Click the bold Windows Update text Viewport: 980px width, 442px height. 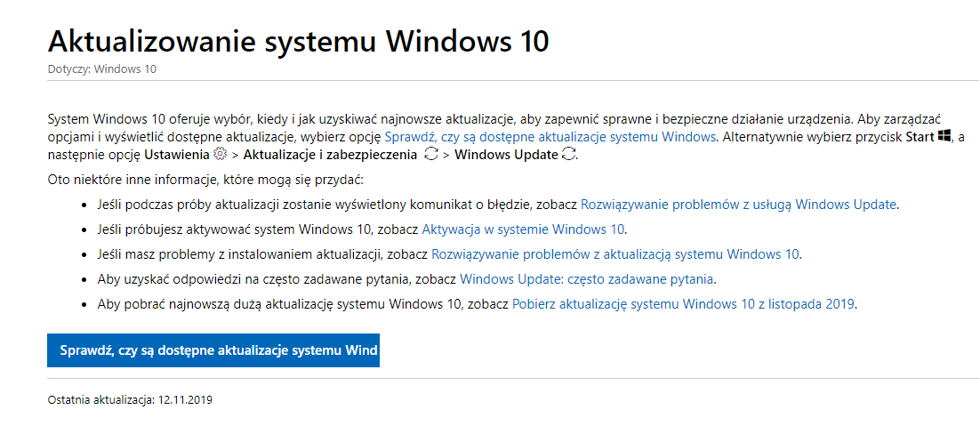[506, 155]
